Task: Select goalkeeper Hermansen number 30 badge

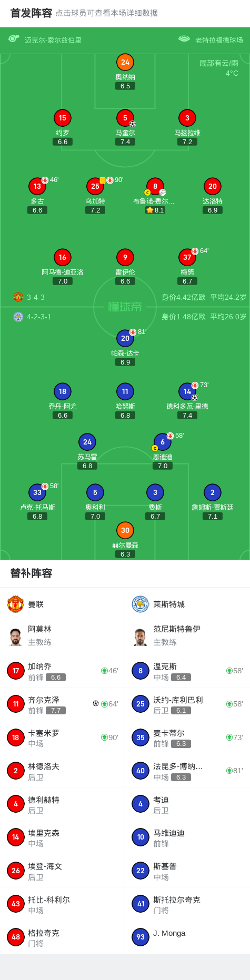Action: click(x=125, y=530)
